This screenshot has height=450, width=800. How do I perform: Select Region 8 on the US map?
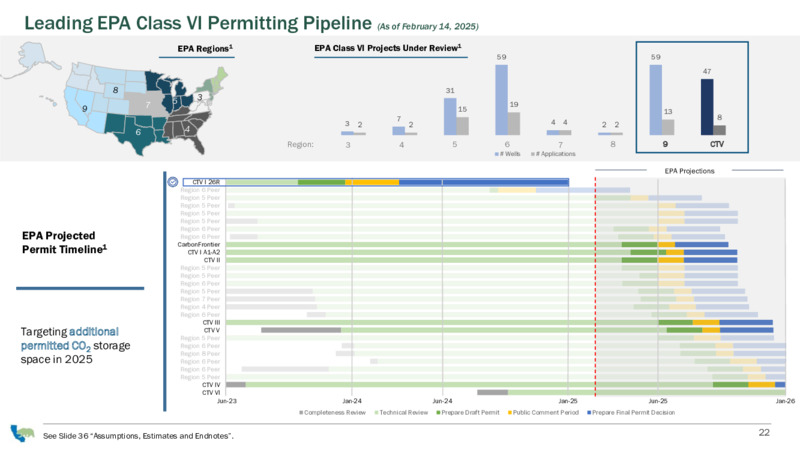tap(115, 90)
